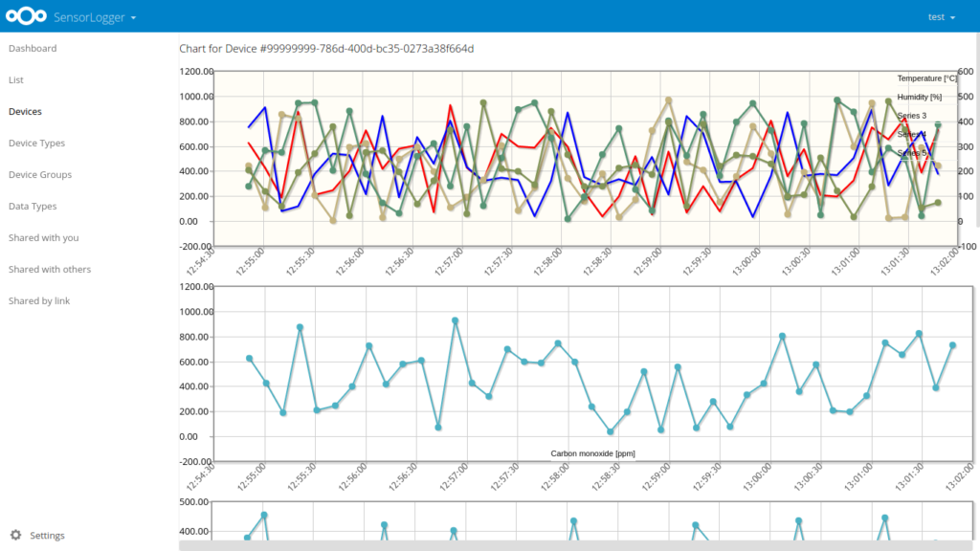
Task: Toggle the Humidity [%] series in legend
Action: 919,97
